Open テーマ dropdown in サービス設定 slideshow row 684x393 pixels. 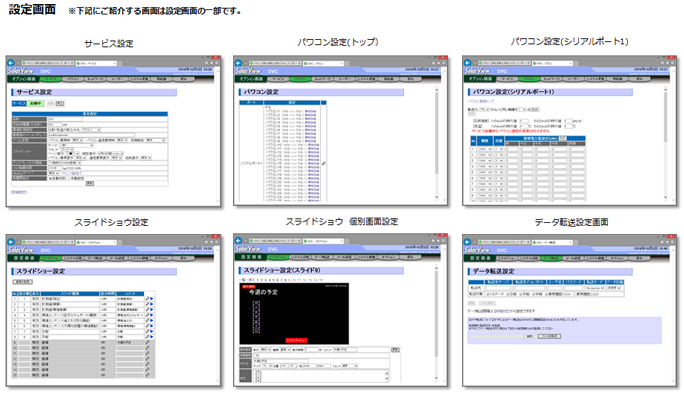click(76, 145)
